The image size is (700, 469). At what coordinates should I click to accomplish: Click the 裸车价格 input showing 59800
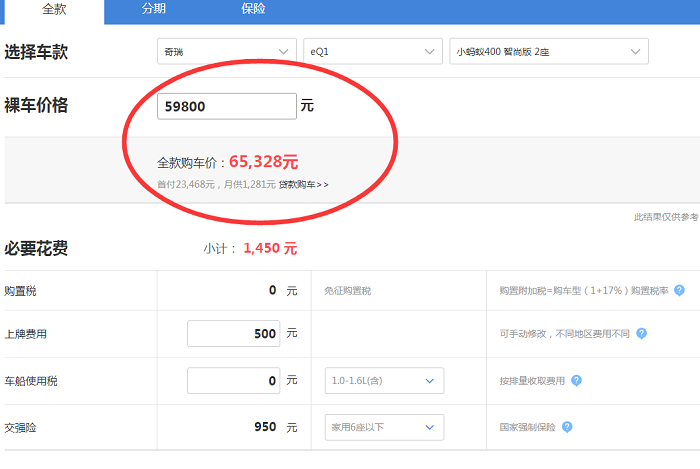pyautogui.click(x=227, y=106)
